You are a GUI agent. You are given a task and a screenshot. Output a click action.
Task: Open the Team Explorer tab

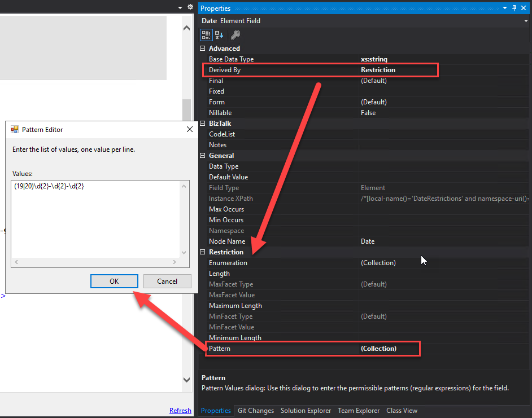click(359, 411)
